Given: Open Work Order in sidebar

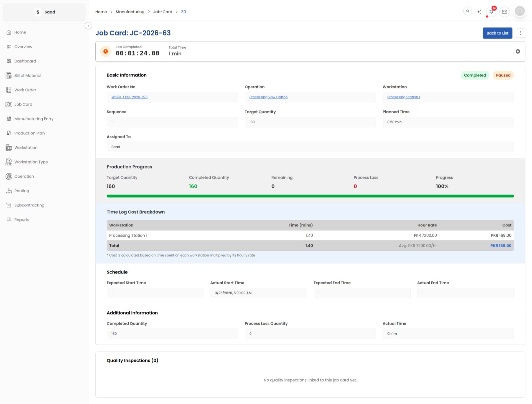Looking at the screenshot, I should click(x=25, y=90).
